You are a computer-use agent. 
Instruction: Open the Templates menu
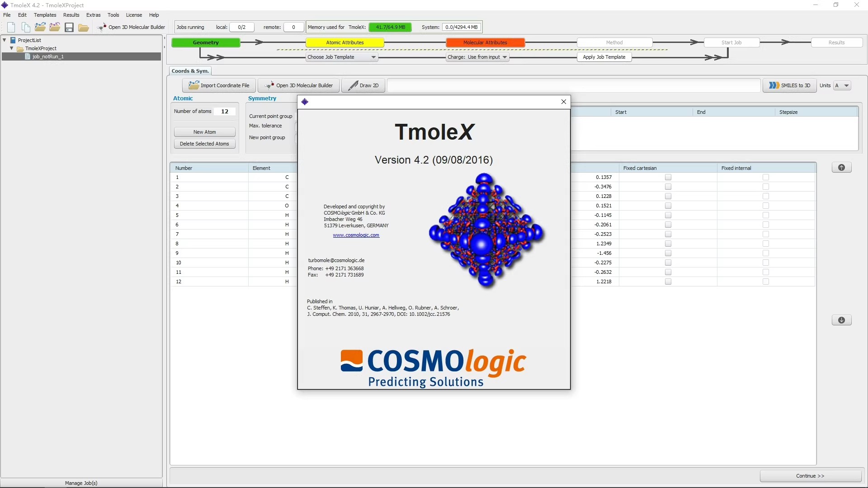click(45, 15)
